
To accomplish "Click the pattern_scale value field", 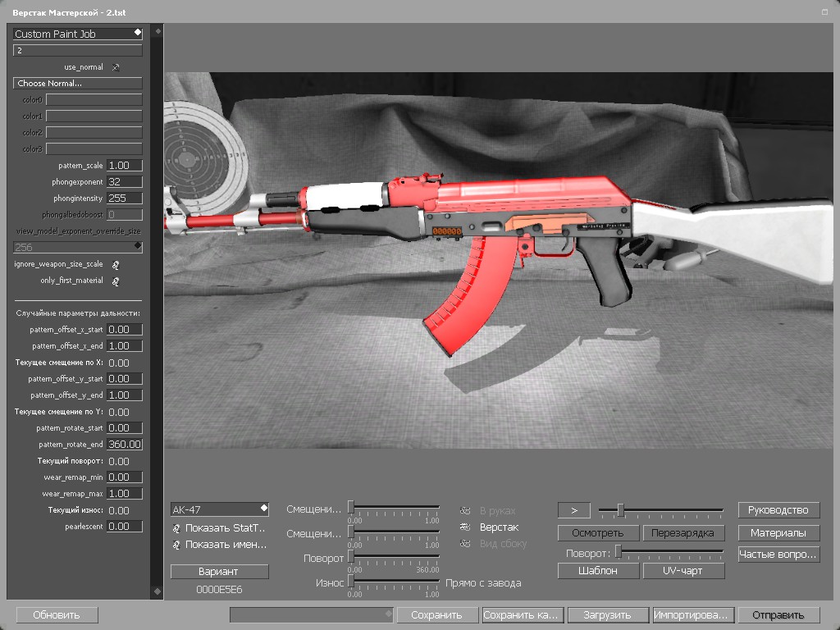I will click(x=125, y=166).
